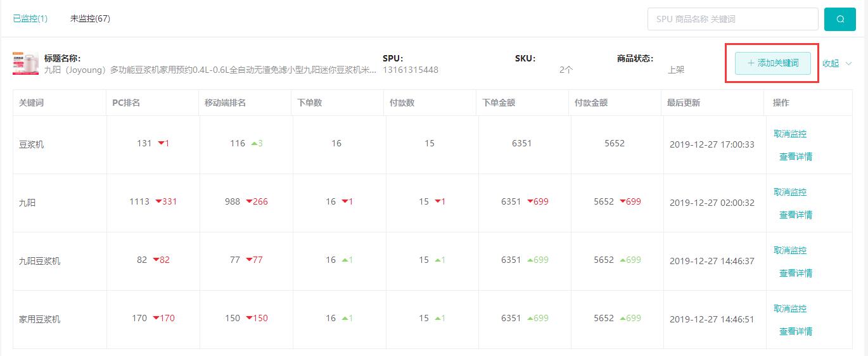Select keyword cell 九阳豆浆机
868x356 pixels.
tap(40, 261)
